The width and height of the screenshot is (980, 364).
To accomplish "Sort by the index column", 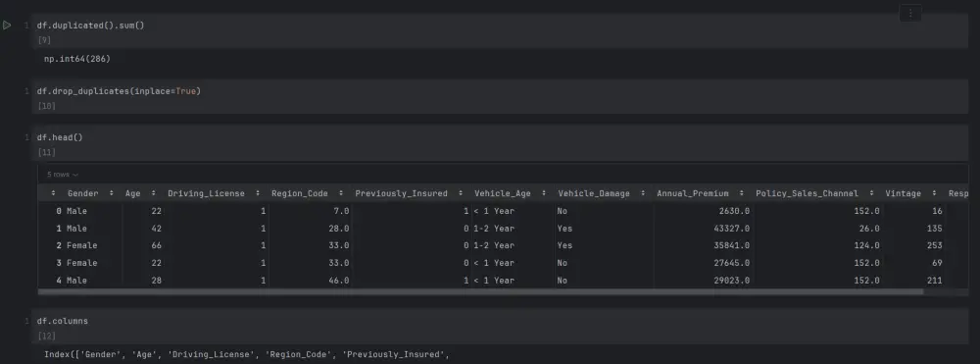I will 53,194.
